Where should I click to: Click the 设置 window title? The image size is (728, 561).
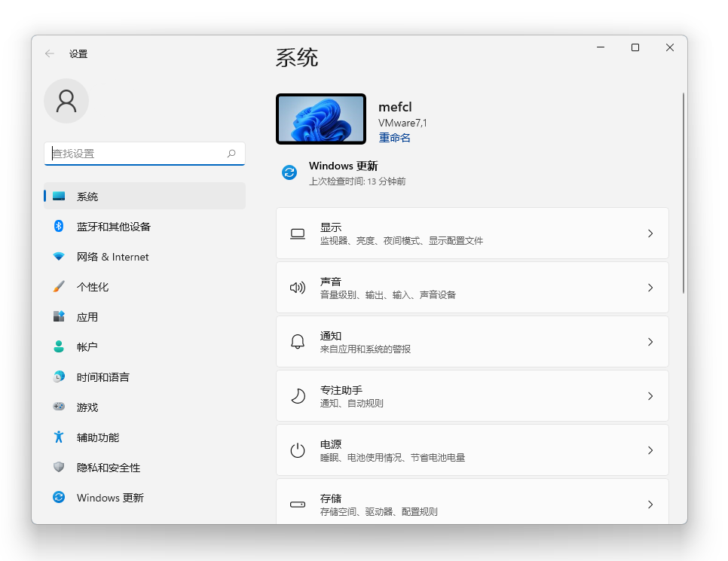click(x=78, y=53)
